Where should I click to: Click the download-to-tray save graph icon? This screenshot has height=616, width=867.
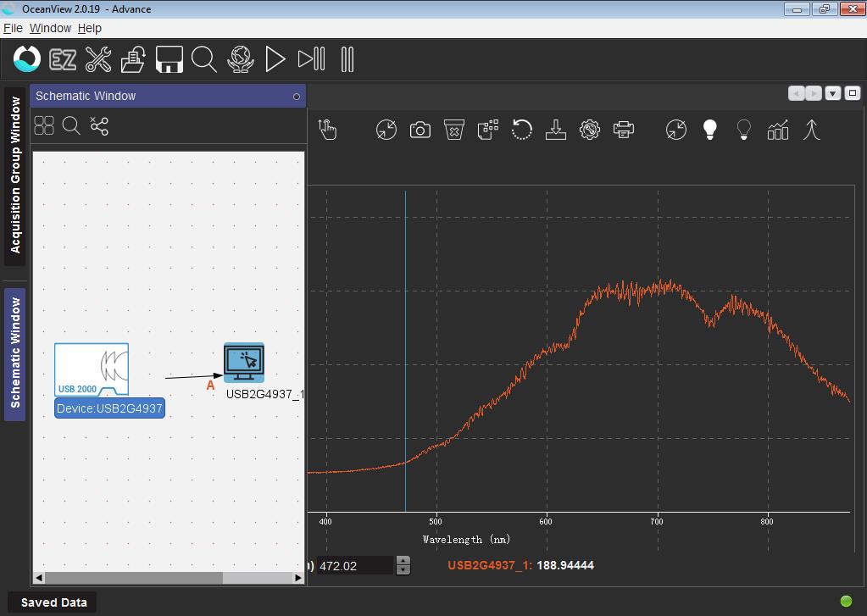[x=556, y=130]
